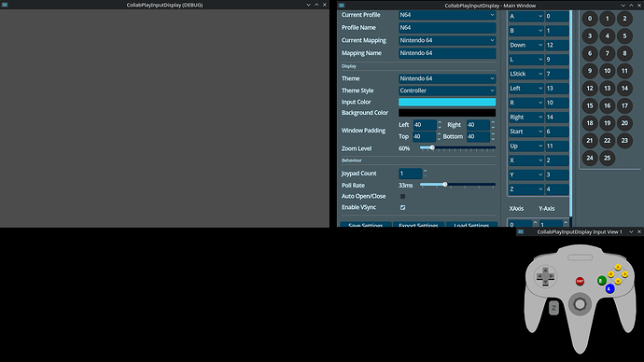The image size is (644, 362).
Task: Click joypad button indicator 10
Action: coord(607,71)
